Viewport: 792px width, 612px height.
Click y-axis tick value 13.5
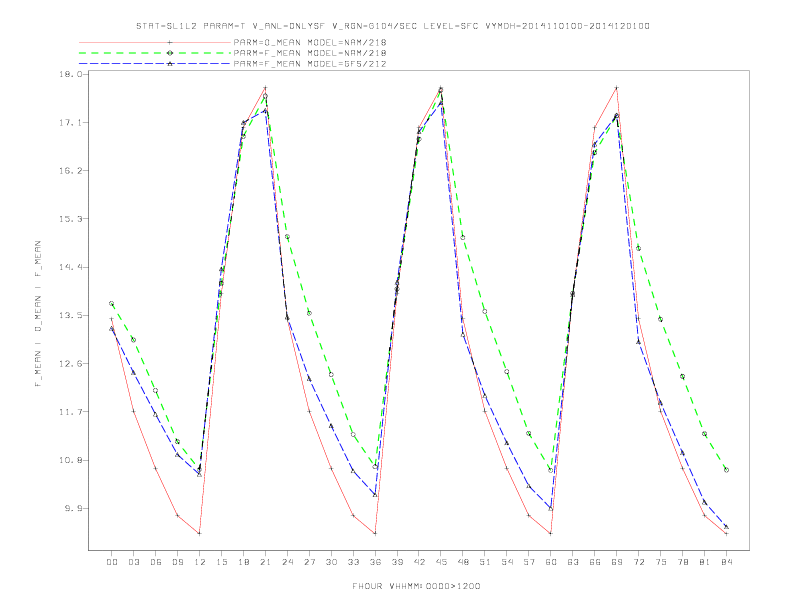point(71,316)
